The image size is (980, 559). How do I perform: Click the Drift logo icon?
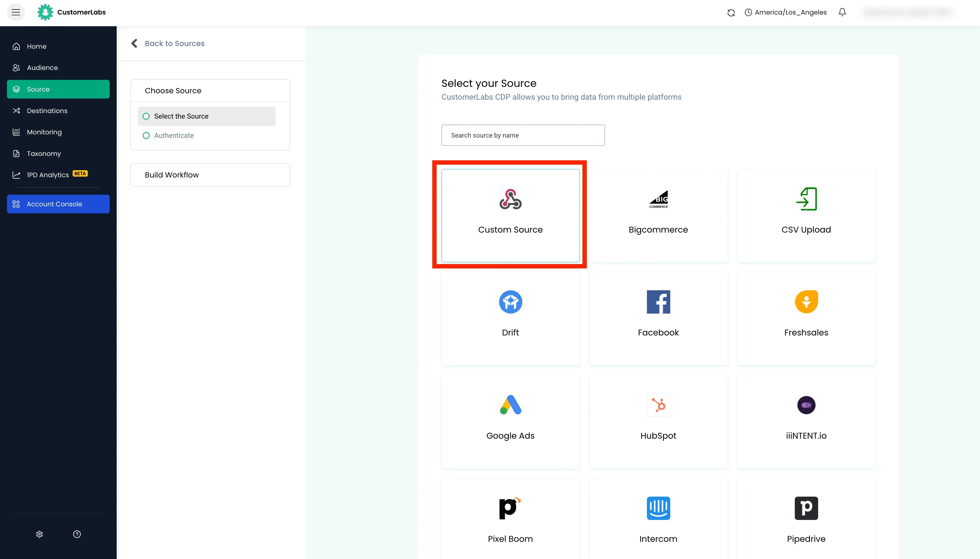[x=510, y=302]
